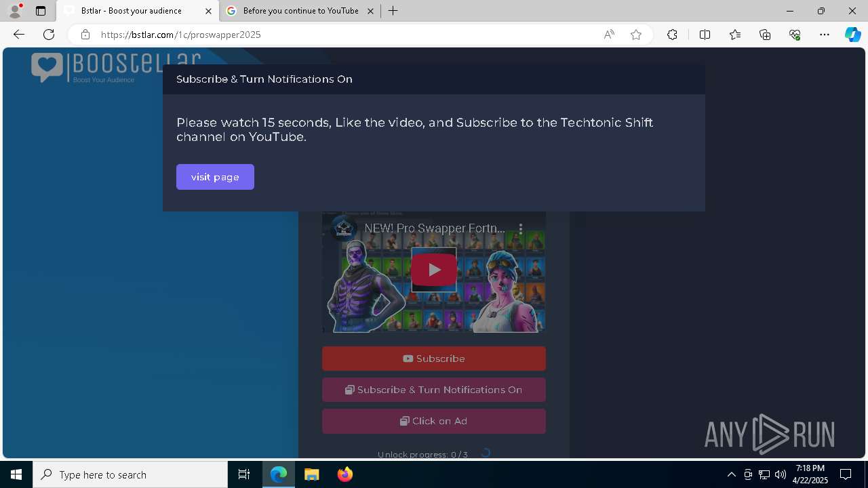Show hidden system tray icons
This screenshot has width=868, height=488.
pyautogui.click(x=731, y=474)
